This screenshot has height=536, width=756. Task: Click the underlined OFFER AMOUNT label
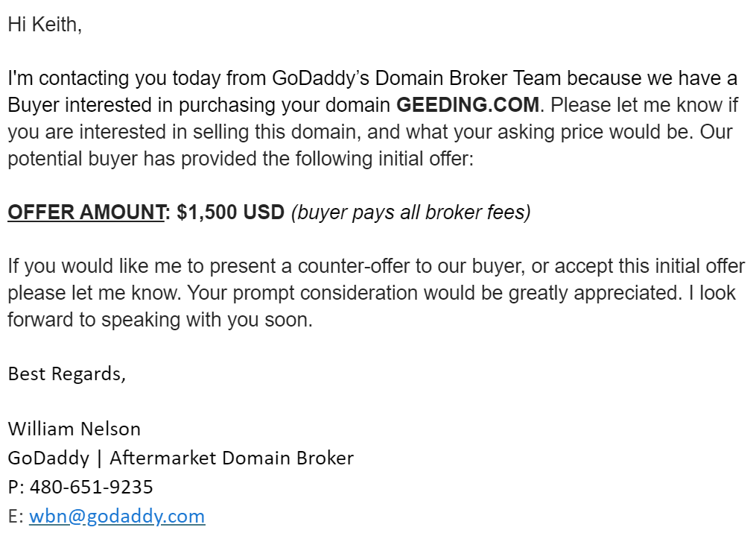86,212
